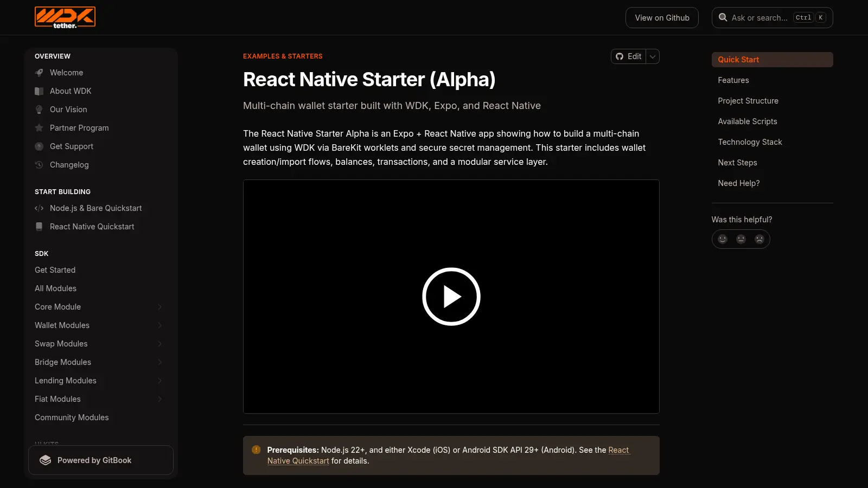The height and width of the screenshot is (488, 868).
Task: Click the Prerequisites warning icon
Action: tap(256, 450)
